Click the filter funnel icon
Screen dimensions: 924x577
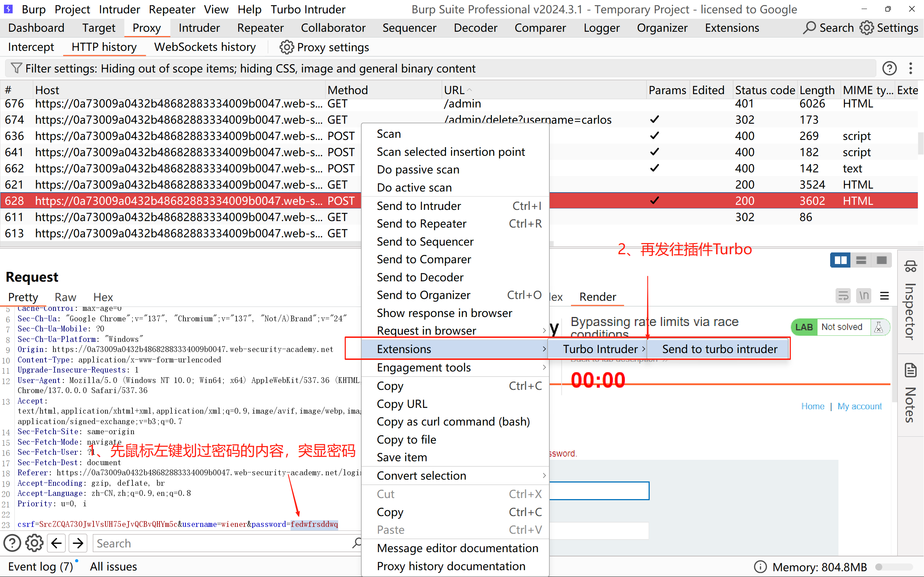(16, 68)
